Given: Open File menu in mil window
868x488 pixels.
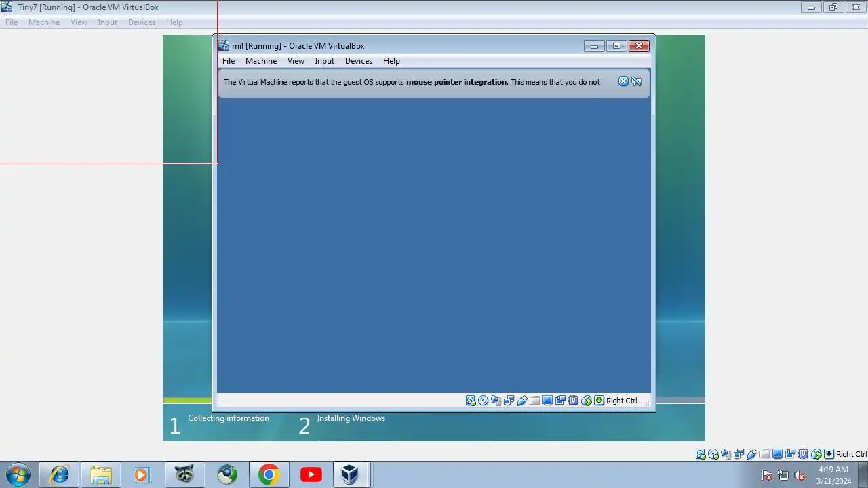Looking at the screenshot, I should click(229, 61).
